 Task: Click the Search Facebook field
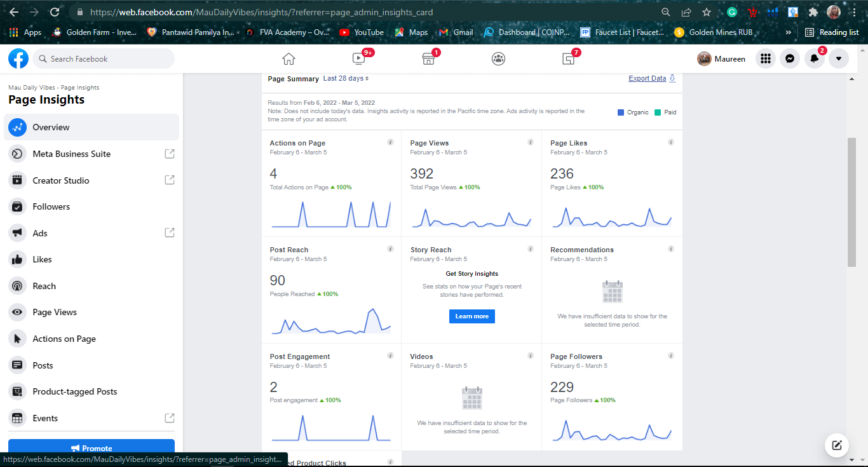[x=104, y=58]
